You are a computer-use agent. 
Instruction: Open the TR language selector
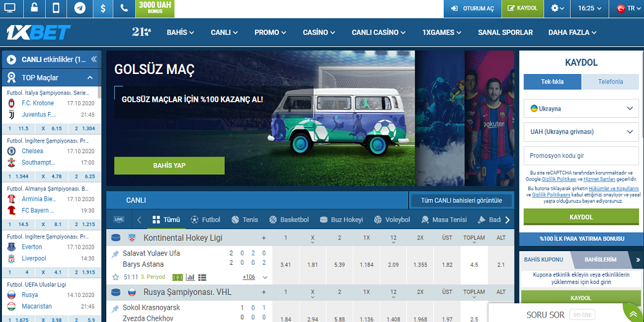point(627,8)
